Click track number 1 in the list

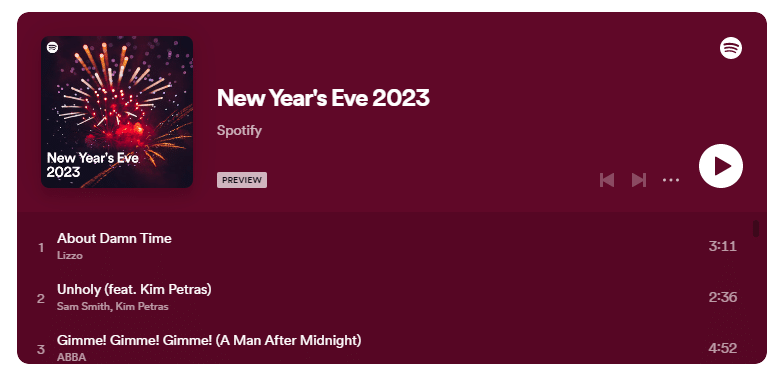point(41,248)
